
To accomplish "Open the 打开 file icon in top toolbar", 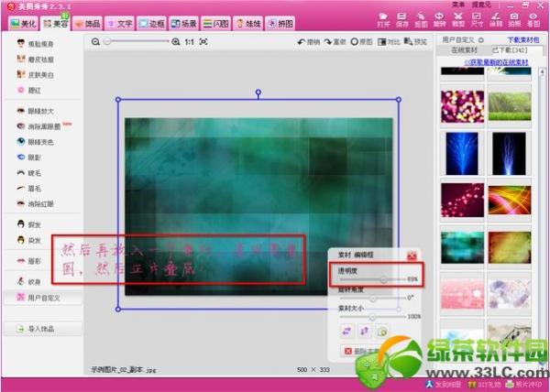I will point(383,20).
